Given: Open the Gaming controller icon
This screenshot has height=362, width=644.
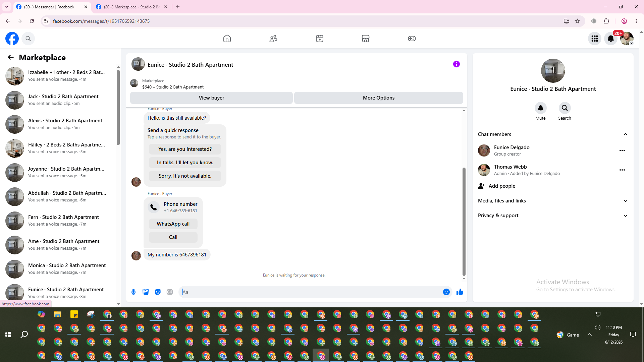Looking at the screenshot, I should [x=412, y=39].
